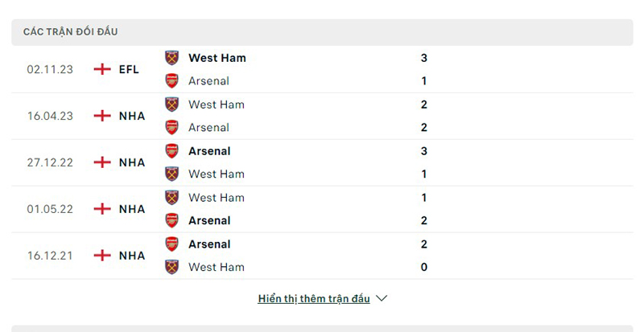Click England flag in 01.05.22 row
Screen dimensions: 644x332
102,209
